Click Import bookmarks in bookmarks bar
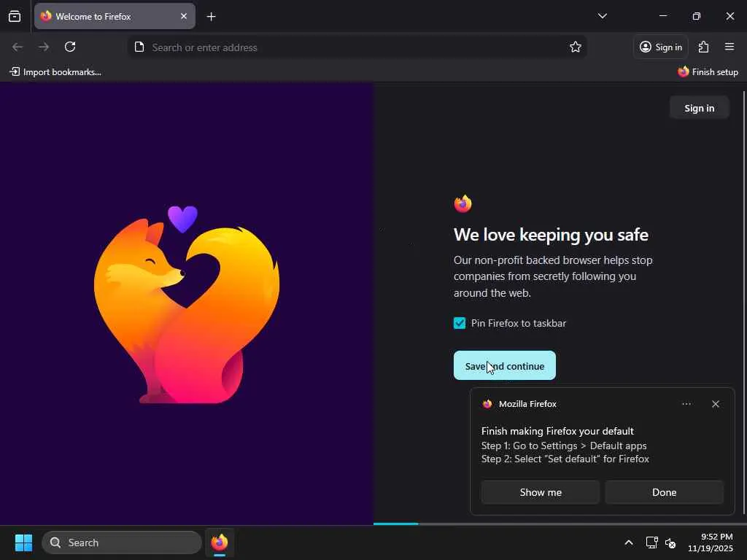This screenshot has height=560, width=747. pyautogui.click(x=55, y=72)
